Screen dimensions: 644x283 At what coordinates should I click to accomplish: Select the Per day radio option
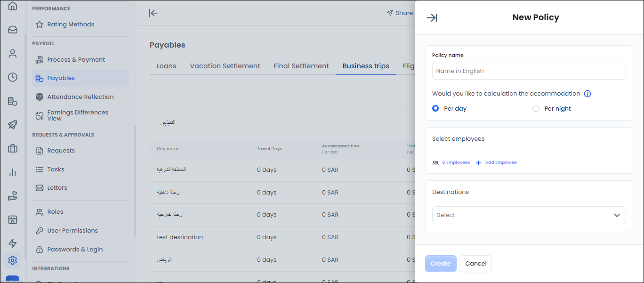click(x=435, y=109)
